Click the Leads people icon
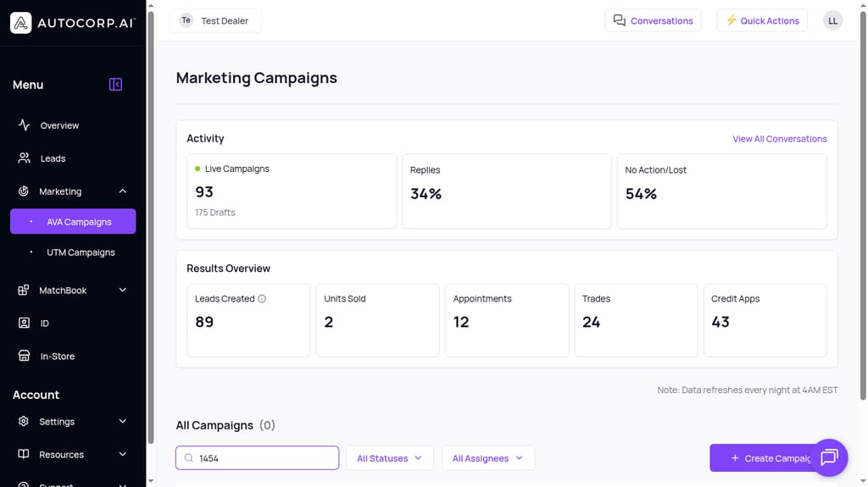The width and height of the screenshot is (868, 487). pos(24,158)
